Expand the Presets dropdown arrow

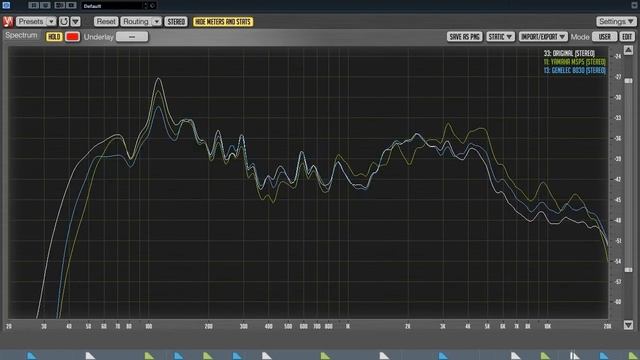[51, 21]
